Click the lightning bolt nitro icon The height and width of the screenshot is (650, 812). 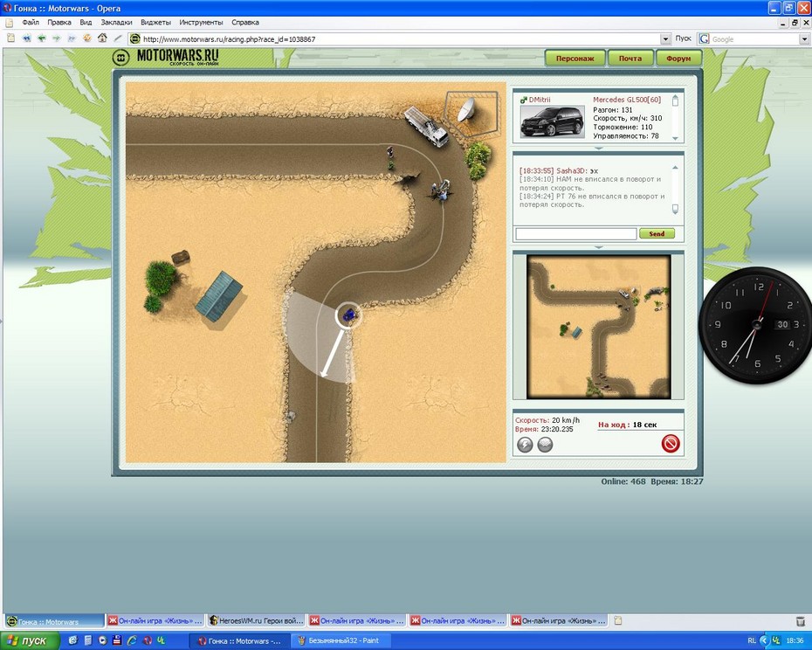(x=525, y=445)
